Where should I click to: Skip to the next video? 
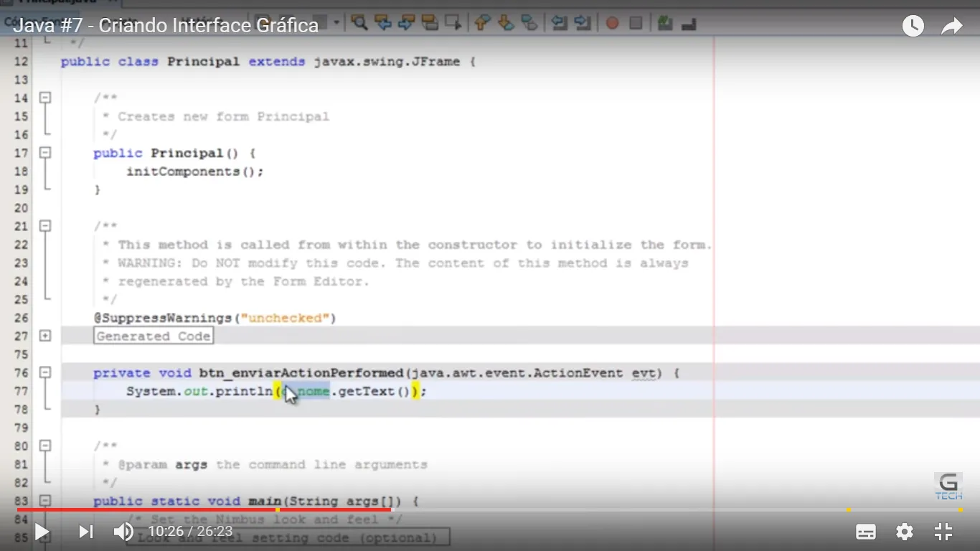85,532
